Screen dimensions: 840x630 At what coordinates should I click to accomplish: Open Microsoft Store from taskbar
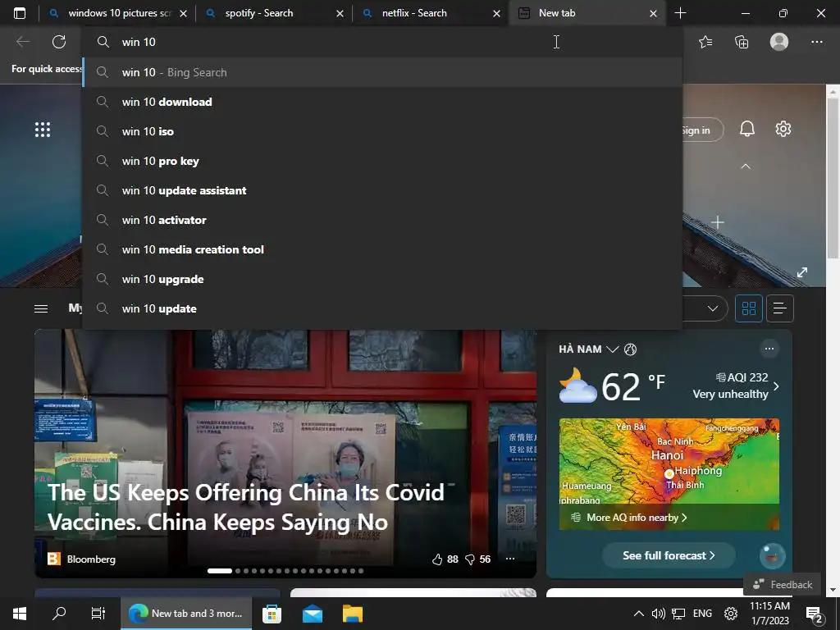[x=272, y=614]
